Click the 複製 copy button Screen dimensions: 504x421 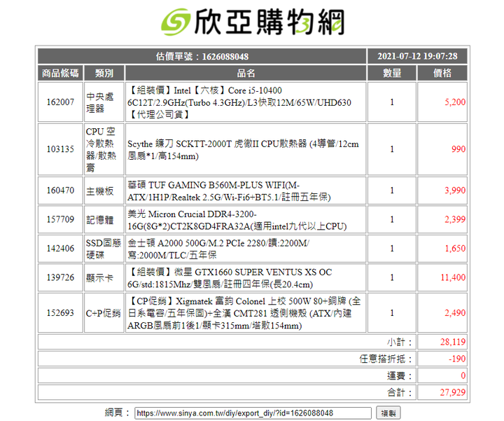click(x=388, y=413)
